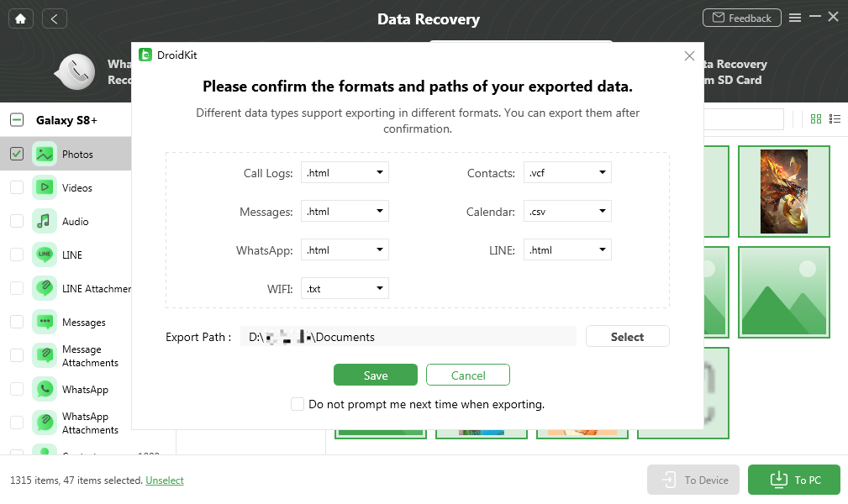
Task: Select the placeholder mountain image thumbnail
Action: pos(783,292)
